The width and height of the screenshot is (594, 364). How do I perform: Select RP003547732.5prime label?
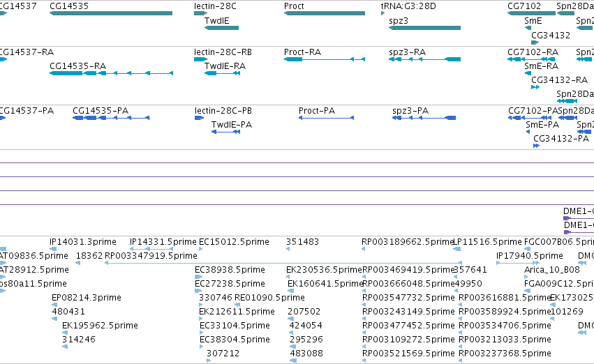click(x=408, y=298)
